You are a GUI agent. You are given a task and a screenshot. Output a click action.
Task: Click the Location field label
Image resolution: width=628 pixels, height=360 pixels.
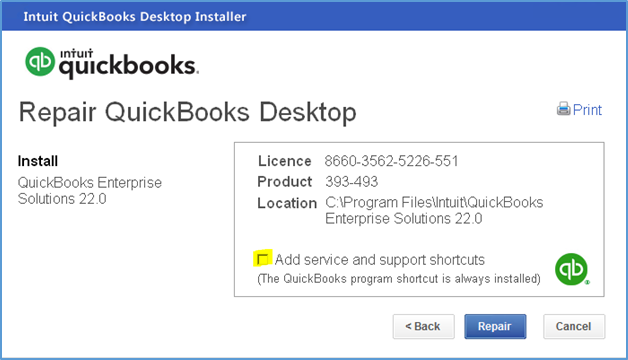pyautogui.click(x=287, y=203)
